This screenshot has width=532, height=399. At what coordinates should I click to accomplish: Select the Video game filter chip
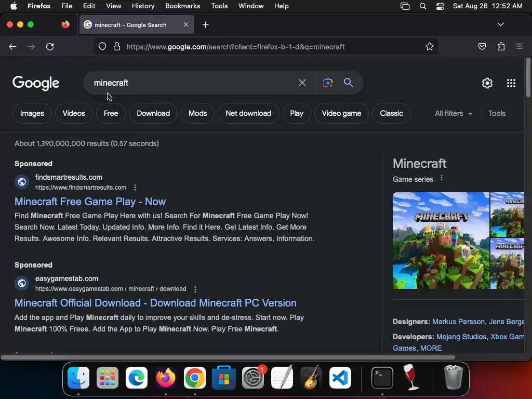tap(341, 113)
